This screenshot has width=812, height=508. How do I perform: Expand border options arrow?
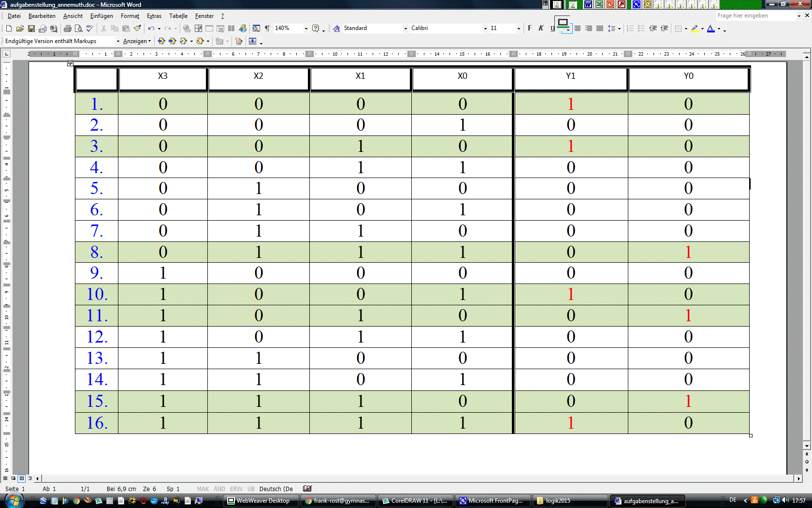pyautogui.click(x=686, y=29)
